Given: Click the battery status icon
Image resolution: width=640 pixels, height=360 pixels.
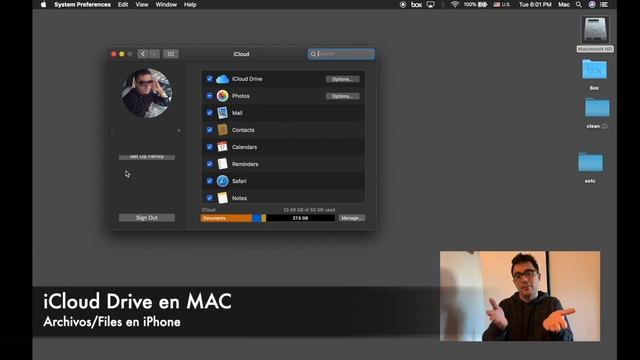Looking at the screenshot, I should pyautogui.click(x=483, y=4).
